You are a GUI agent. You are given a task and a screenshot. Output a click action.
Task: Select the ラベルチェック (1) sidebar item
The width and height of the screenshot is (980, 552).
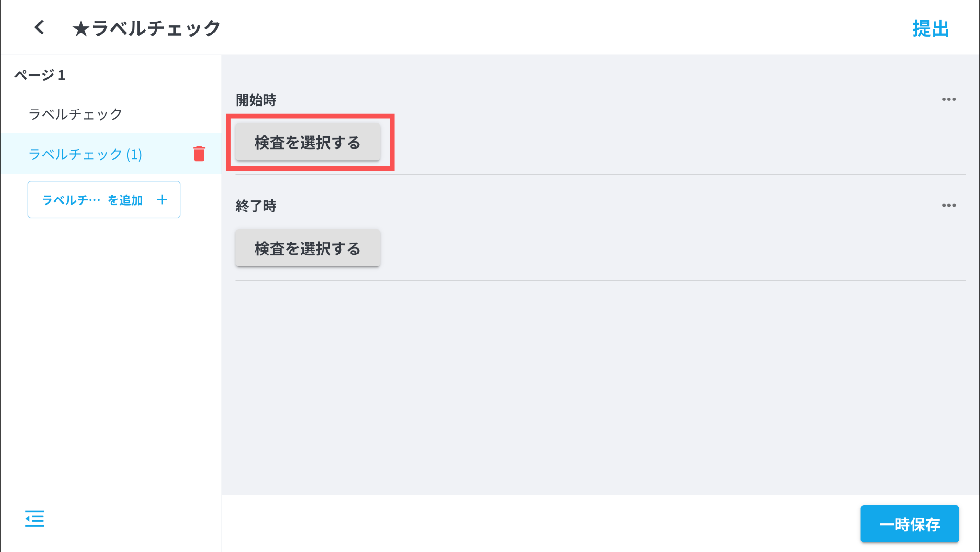(x=85, y=154)
